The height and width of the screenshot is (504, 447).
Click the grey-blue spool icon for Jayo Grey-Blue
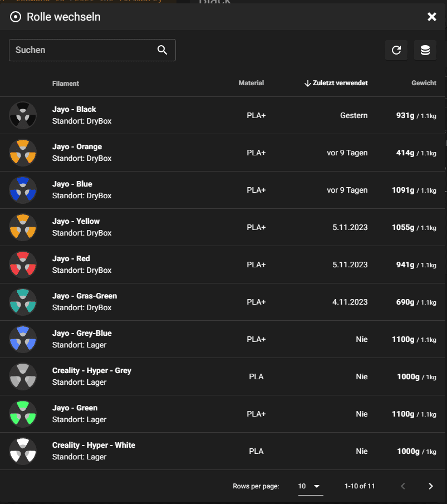(x=23, y=339)
